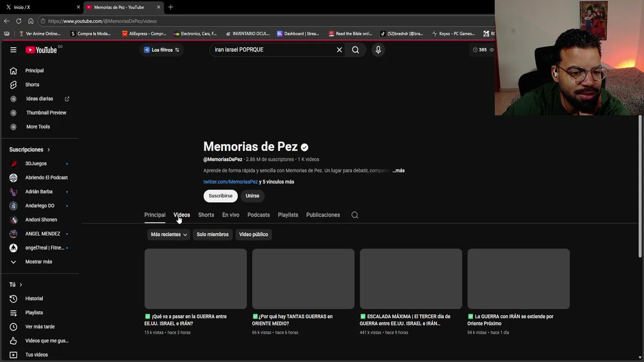Open Andariego DO subscription

pyautogui.click(x=40, y=206)
